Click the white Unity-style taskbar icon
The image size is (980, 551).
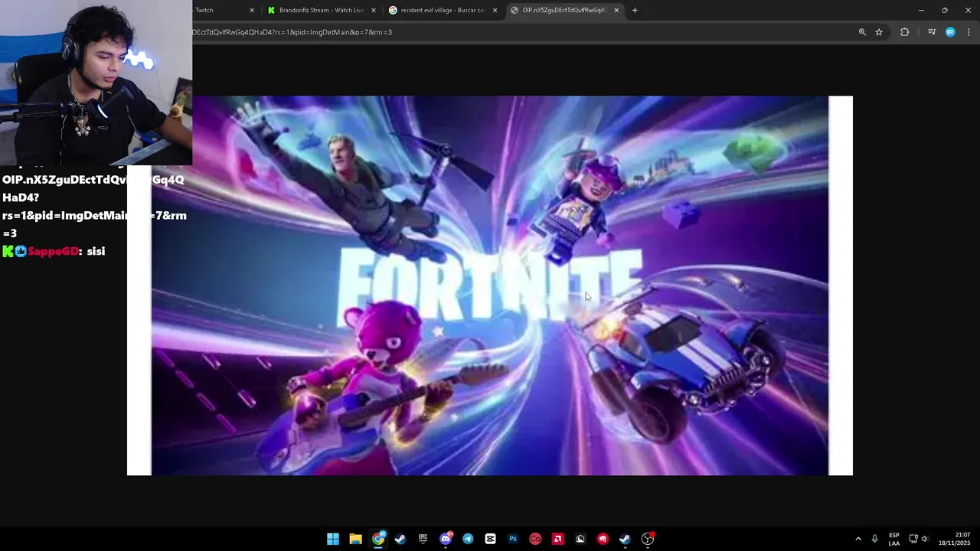point(580,539)
